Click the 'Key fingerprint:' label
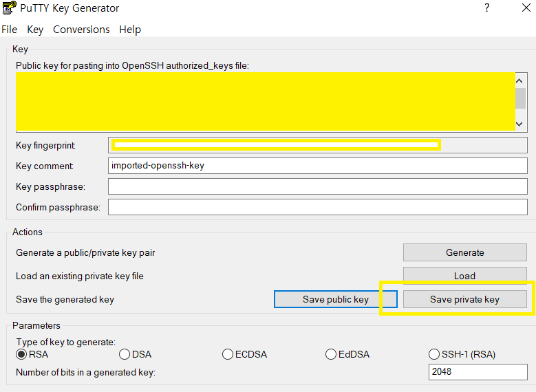The width and height of the screenshot is (536, 392). coord(46,146)
